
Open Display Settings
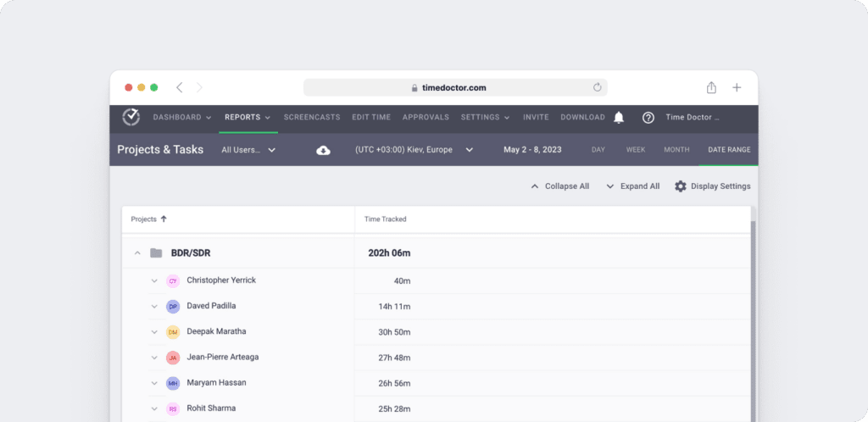click(x=712, y=186)
